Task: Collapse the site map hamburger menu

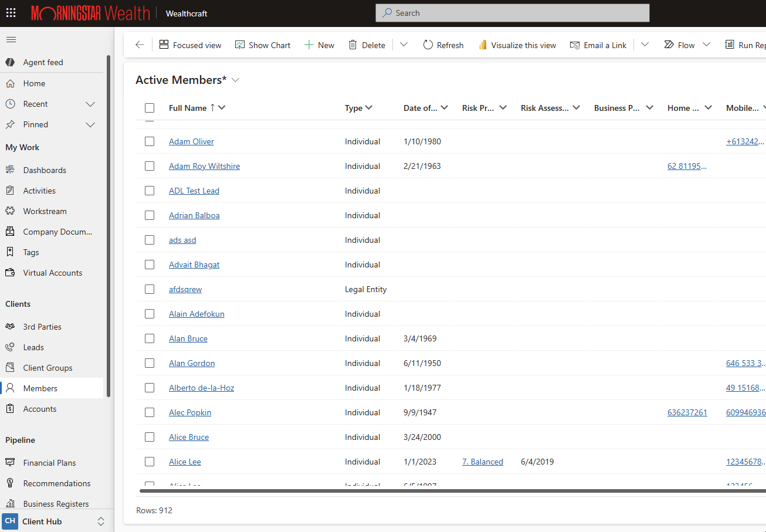Action: point(11,40)
